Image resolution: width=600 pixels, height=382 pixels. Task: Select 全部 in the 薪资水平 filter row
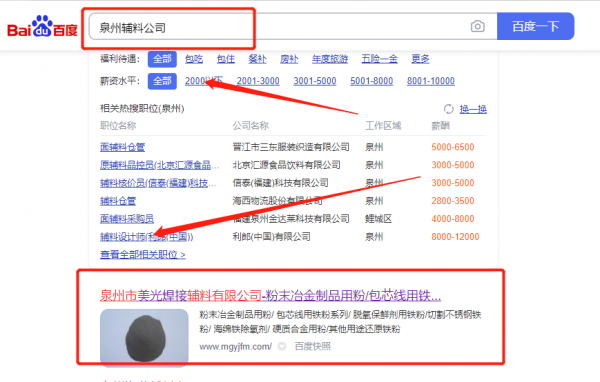pos(162,81)
